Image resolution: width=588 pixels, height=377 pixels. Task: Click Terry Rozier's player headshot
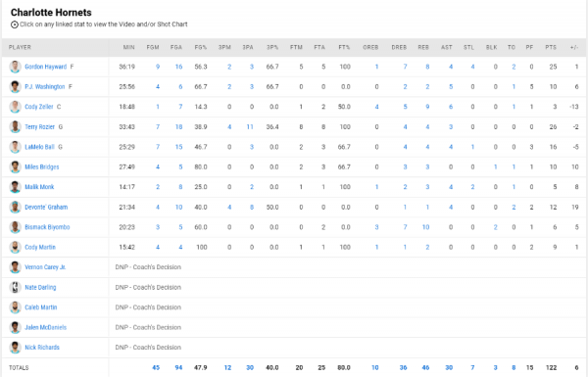tap(15, 127)
